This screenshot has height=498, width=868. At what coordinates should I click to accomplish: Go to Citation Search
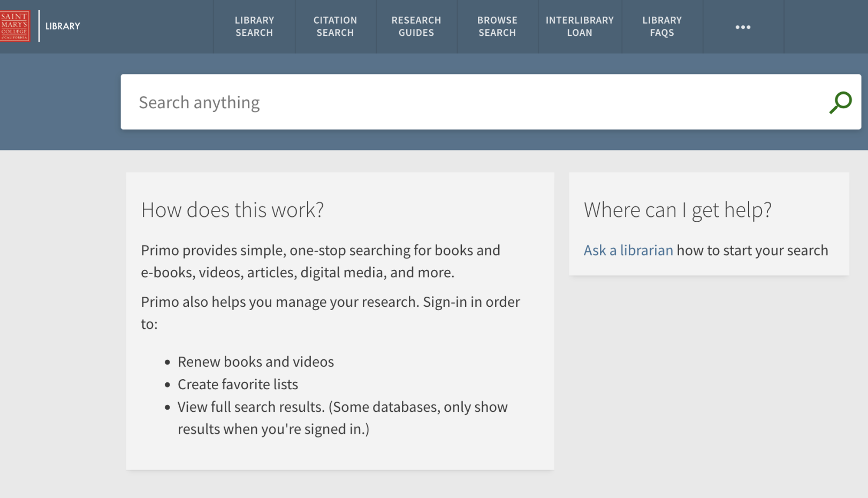click(x=335, y=26)
